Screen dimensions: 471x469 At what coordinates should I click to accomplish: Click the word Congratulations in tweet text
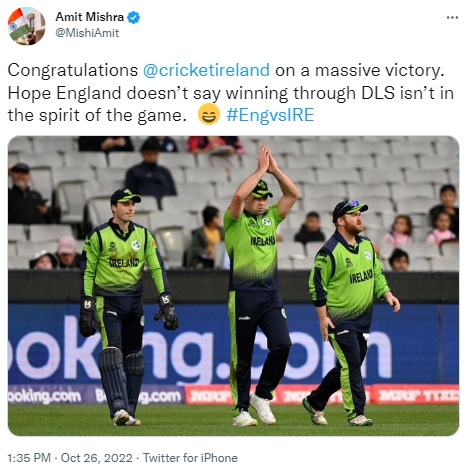point(73,70)
